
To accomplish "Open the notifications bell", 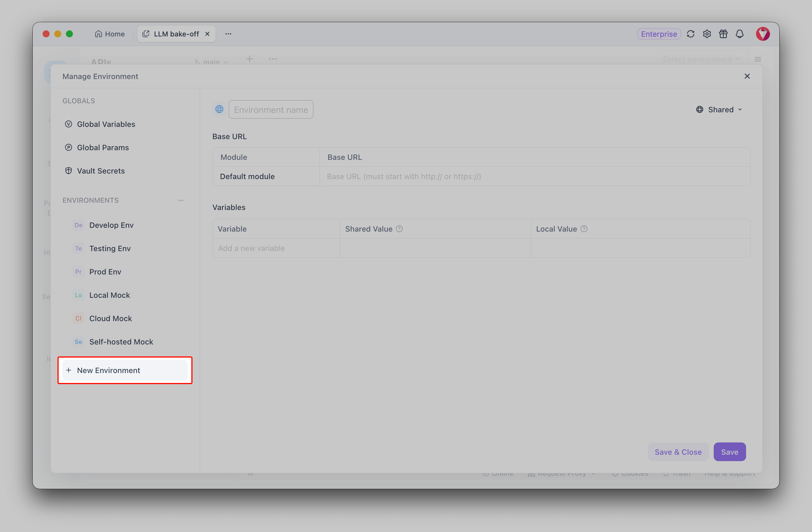I will [739, 34].
